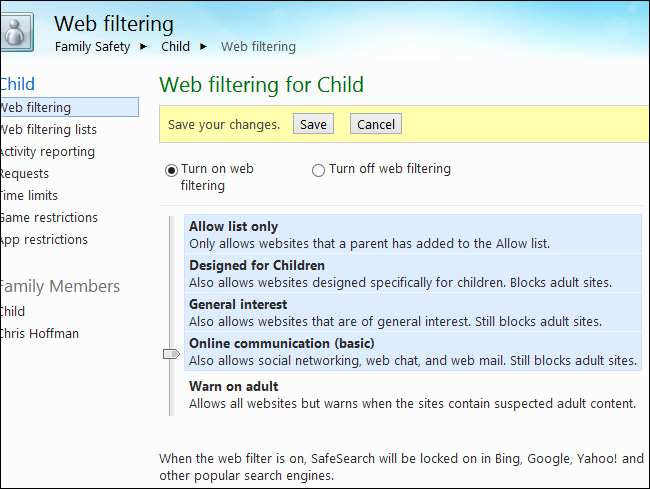Select Chris Hoffman under Family Members

pyautogui.click(x=40, y=334)
